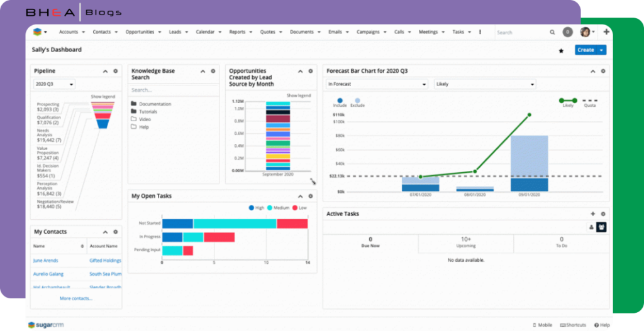The height and width of the screenshot is (331, 644).
Task: Open the Documentation folder icon
Action: click(x=133, y=104)
